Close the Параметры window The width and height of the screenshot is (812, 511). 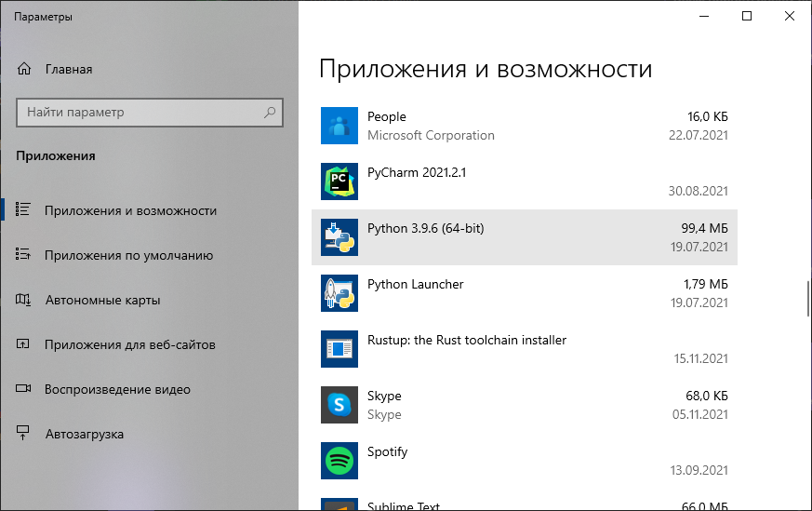point(790,16)
